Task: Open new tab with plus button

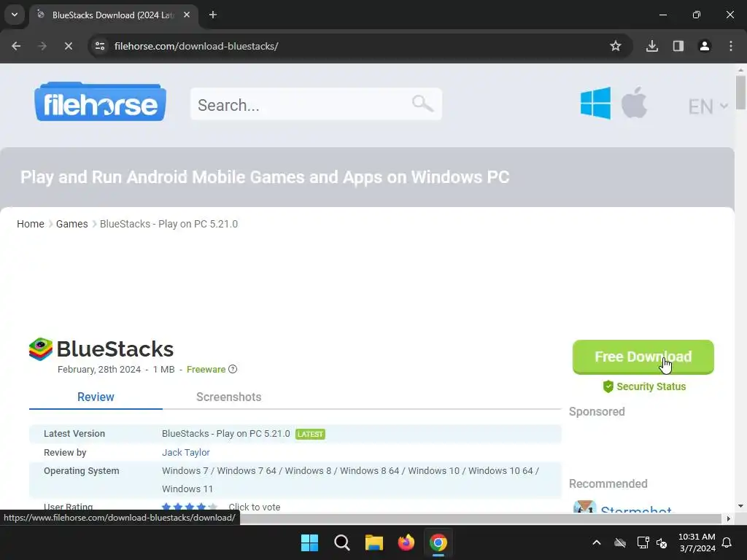Action: coord(213,15)
